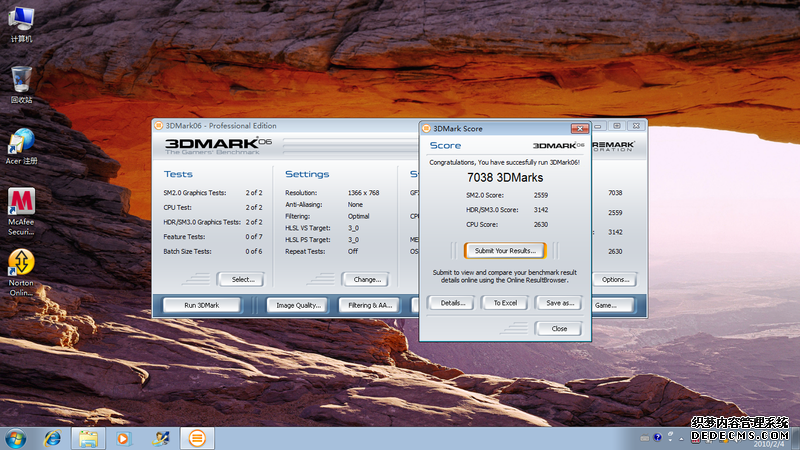Click HDR/SM3.0 Score value 3142 in dialog
The width and height of the screenshot is (800, 450).
[541, 210]
